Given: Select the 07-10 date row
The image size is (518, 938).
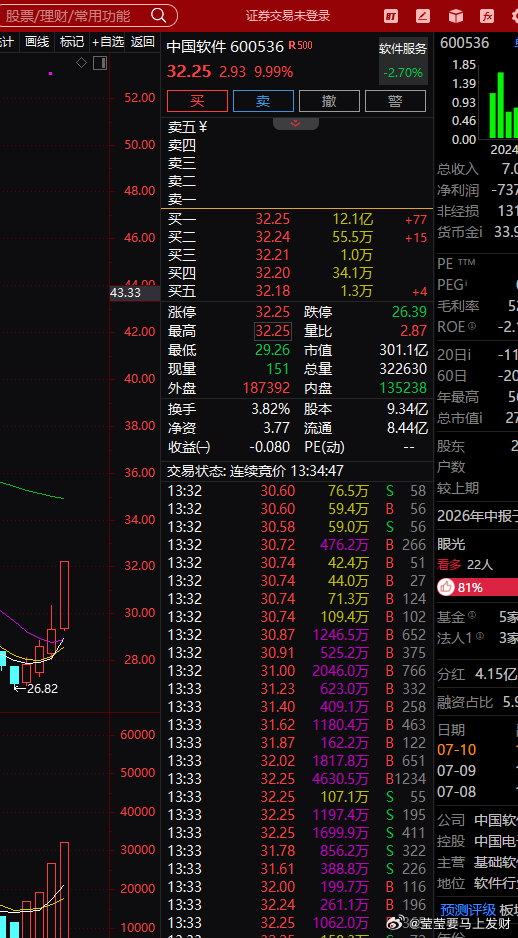Looking at the screenshot, I should click(478, 750).
